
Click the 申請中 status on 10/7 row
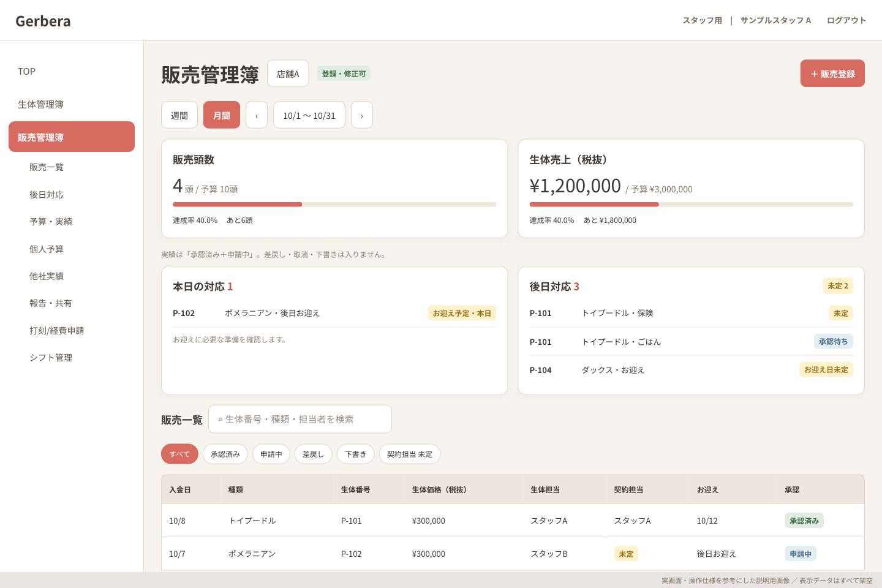click(x=801, y=554)
